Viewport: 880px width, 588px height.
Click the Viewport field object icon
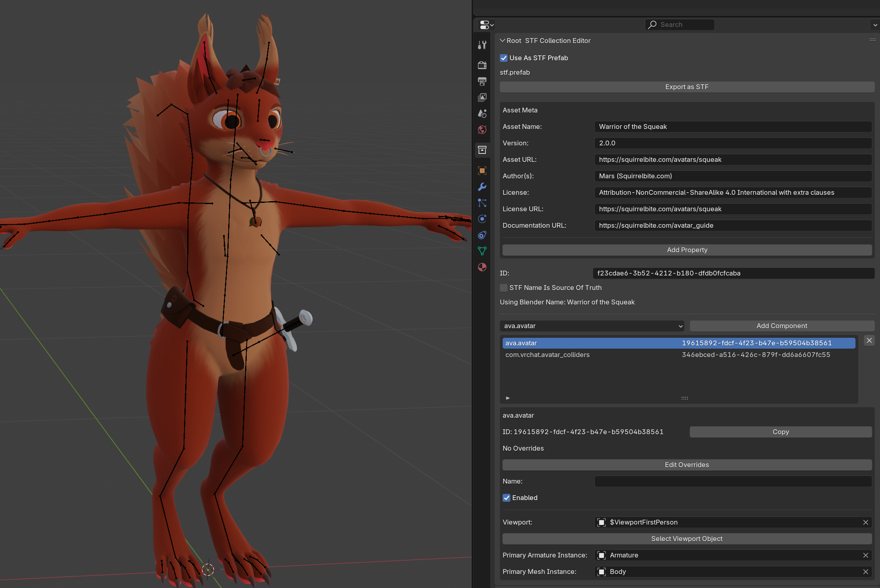(602, 522)
